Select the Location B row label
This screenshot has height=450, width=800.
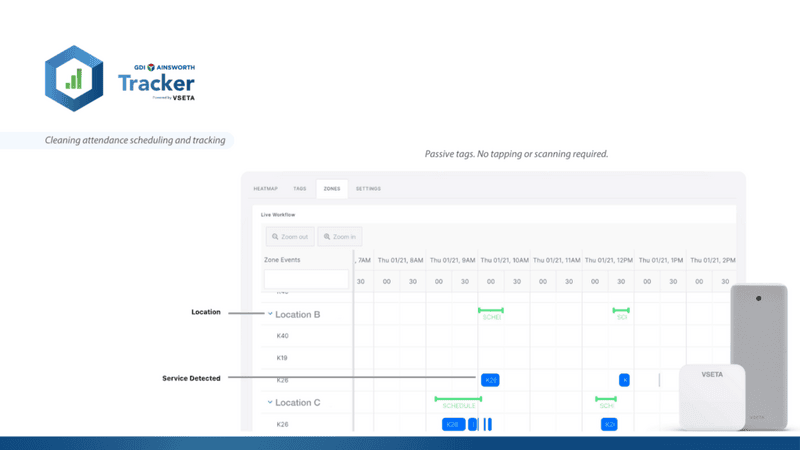coord(297,314)
